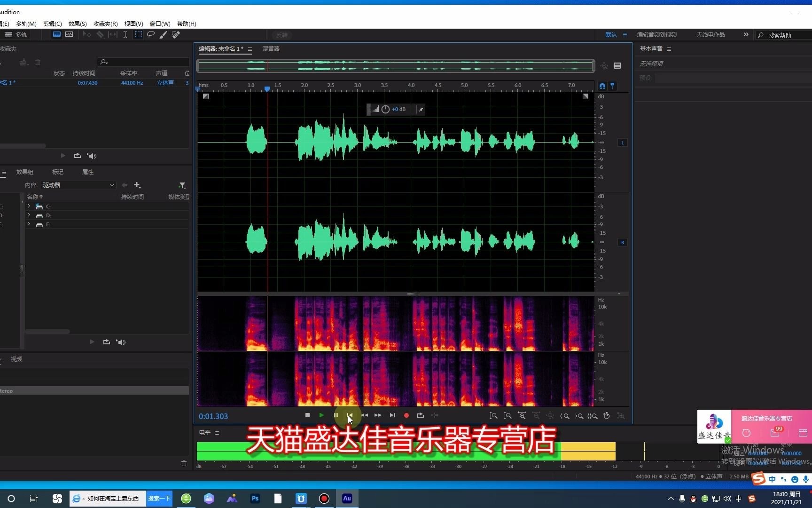Move playhead to next marker
The image size is (812, 508).
coord(392,415)
